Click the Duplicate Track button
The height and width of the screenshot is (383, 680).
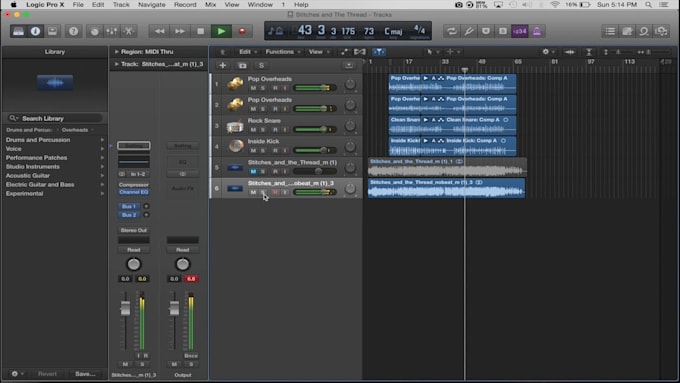tap(242, 65)
